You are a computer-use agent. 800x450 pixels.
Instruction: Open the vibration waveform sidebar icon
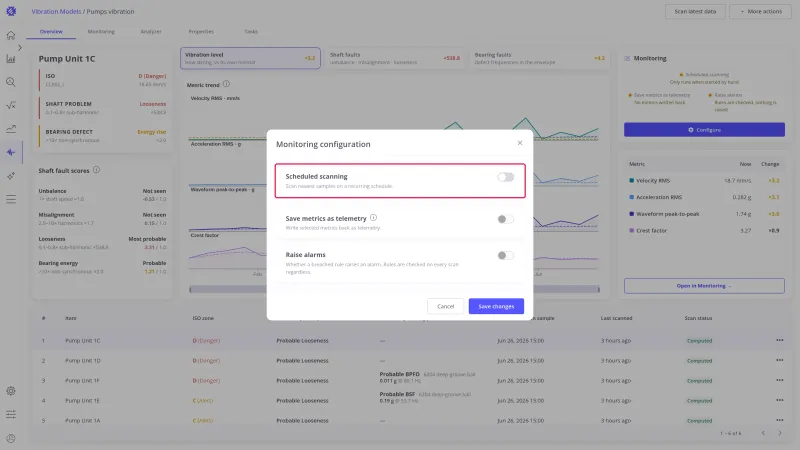coord(11,152)
